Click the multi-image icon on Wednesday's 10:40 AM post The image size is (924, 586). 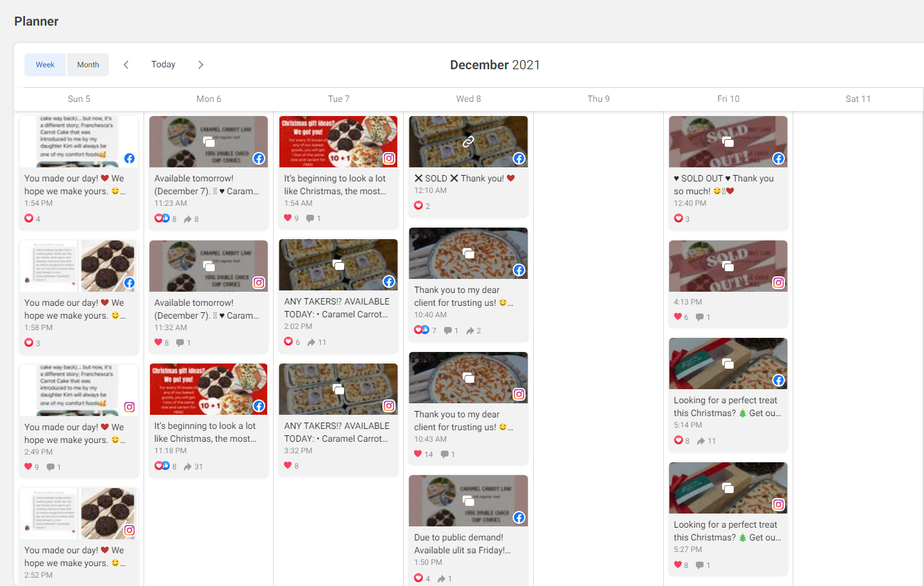pos(468,253)
